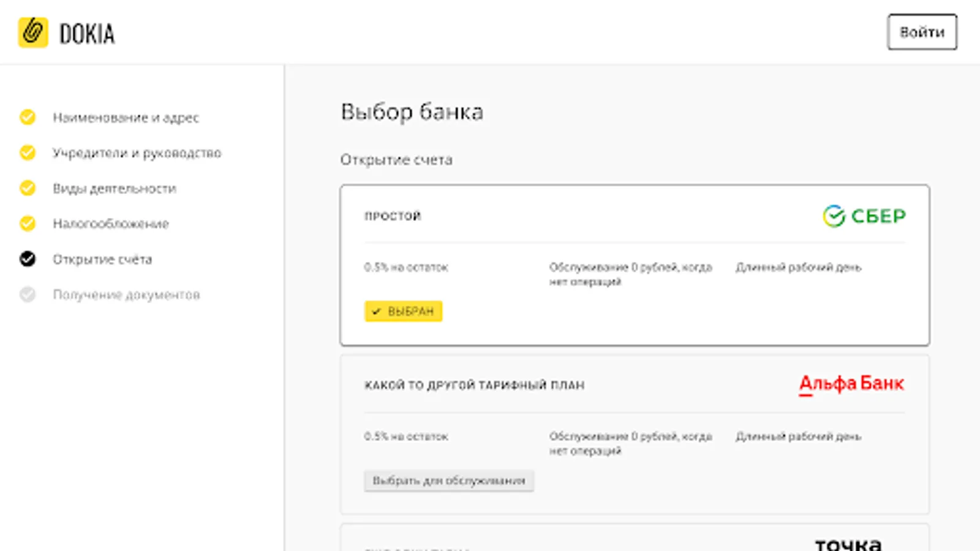Click checkmark icon beside Налогообложение
980x551 pixels.
tap(28, 223)
